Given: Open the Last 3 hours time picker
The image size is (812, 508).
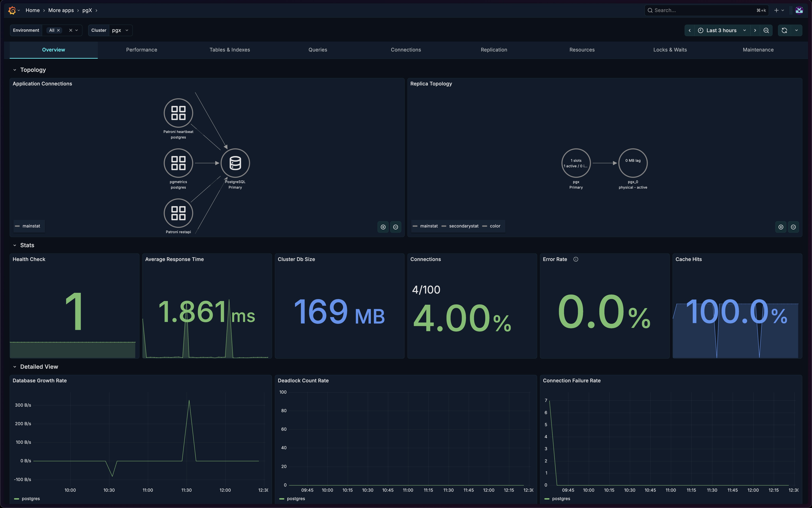Looking at the screenshot, I should click(x=722, y=30).
